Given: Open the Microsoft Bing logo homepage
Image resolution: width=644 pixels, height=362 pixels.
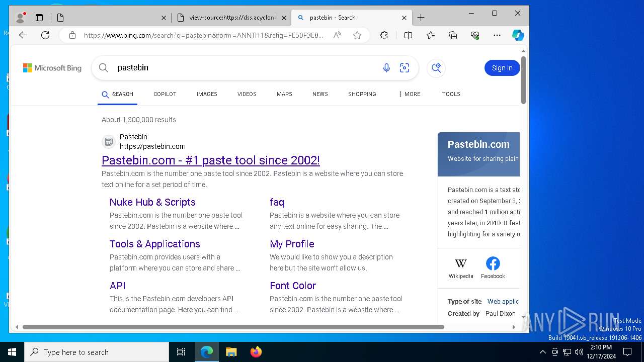Looking at the screenshot, I should click(52, 68).
